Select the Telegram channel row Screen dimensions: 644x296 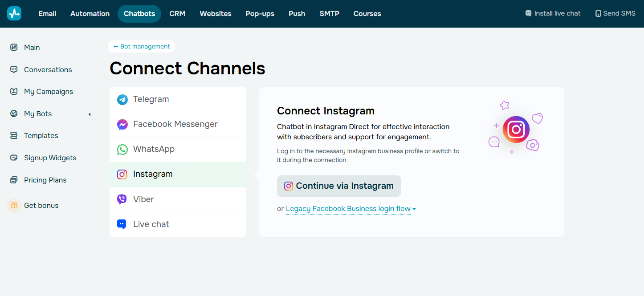pos(178,100)
